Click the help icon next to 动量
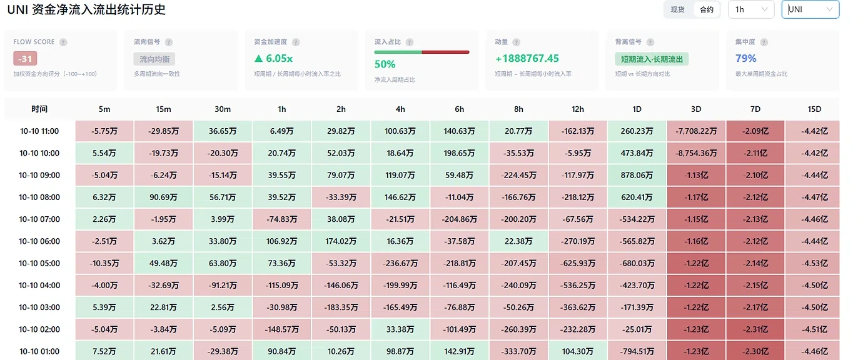The width and height of the screenshot is (868, 360). point(517,42)
